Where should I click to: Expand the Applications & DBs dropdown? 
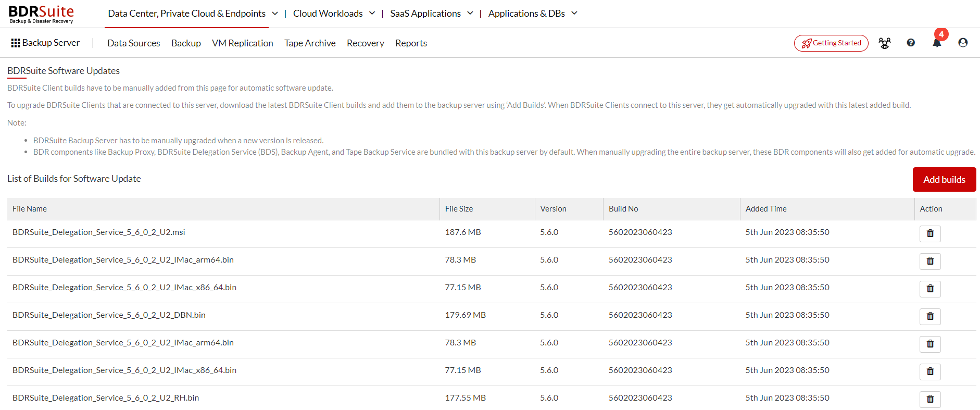(x=574, y=13)
